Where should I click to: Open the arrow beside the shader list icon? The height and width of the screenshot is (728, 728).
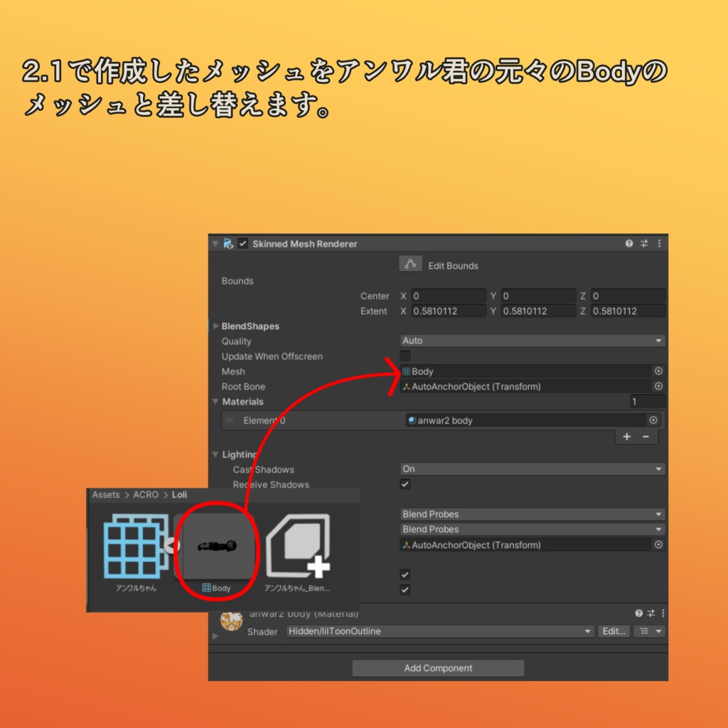(658, 631)
